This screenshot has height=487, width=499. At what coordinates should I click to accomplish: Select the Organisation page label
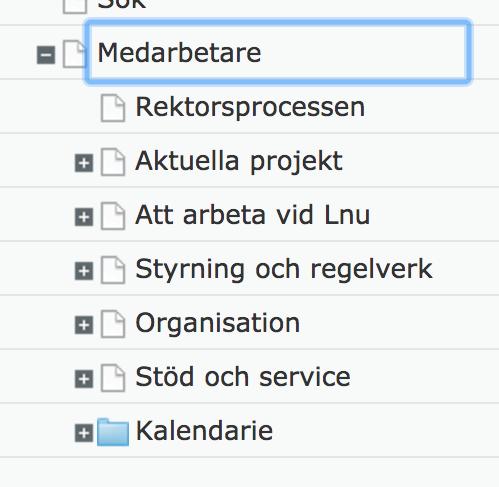(218, 323)
